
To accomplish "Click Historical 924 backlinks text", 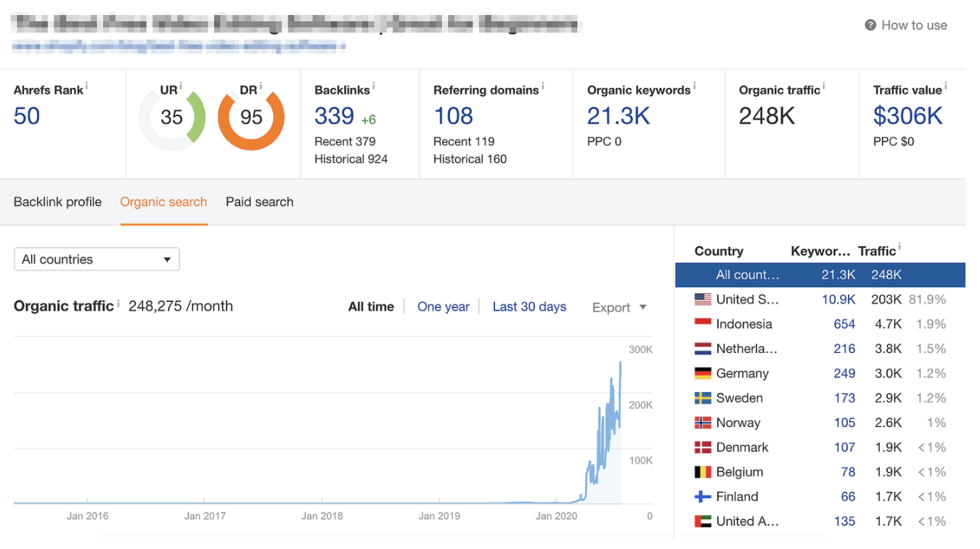I will tap(351, 159).
